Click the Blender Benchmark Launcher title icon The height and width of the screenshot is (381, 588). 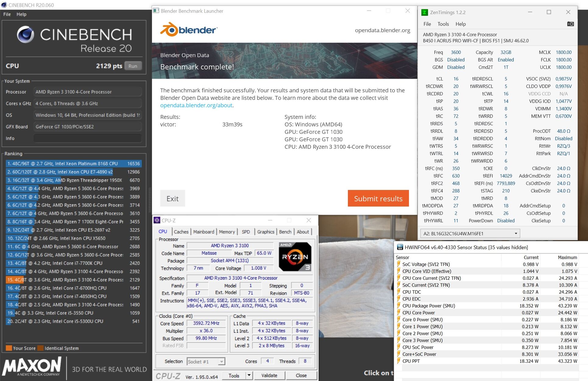(x=156, y=11)
